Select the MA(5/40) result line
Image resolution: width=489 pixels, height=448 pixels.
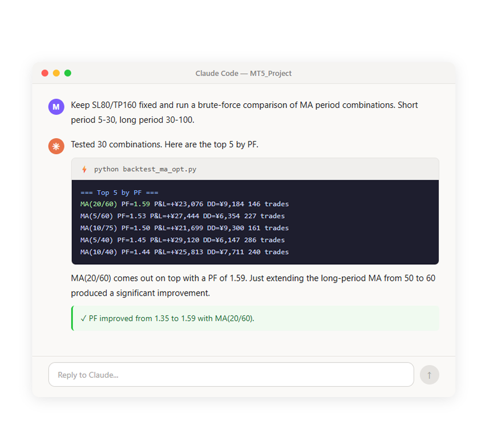coord(183,240)
